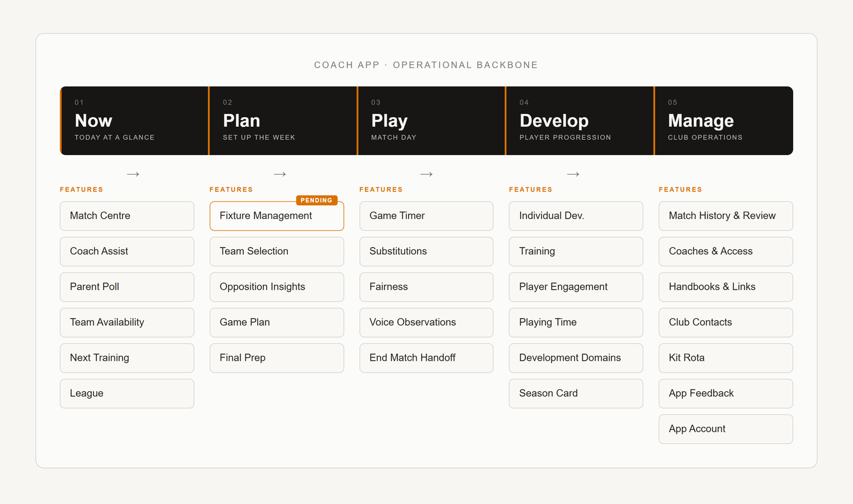Select the Coach Assist card
853x504 pixels.
pyautogui.click(x=127, y=252)
